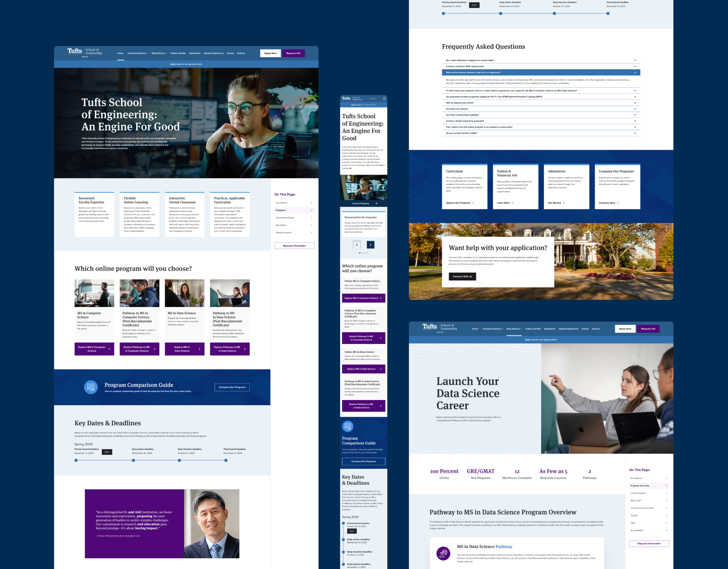Expand FAQ "Is there a minimum GPA requirement?"

point(541,66)
